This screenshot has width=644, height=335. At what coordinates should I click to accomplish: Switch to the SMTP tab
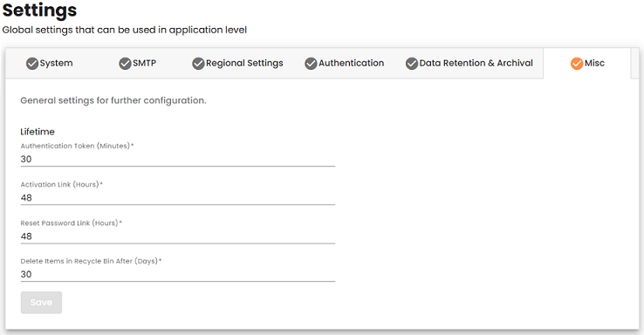[138, 63]
